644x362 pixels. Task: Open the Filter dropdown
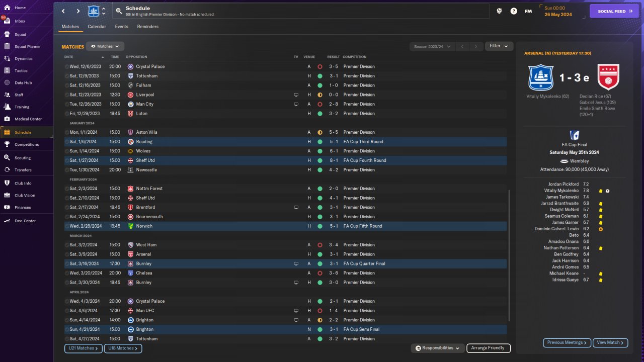pos(499,46)
